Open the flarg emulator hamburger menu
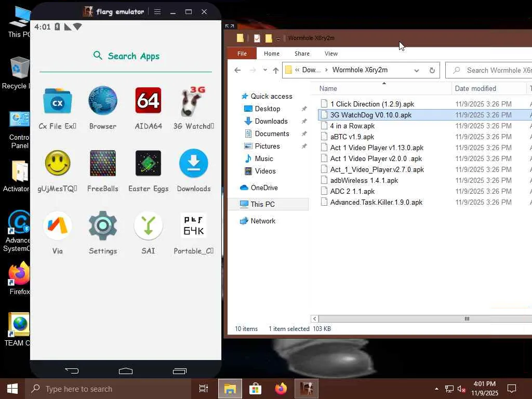The image size is (532, 399). [x=157, y=12]
